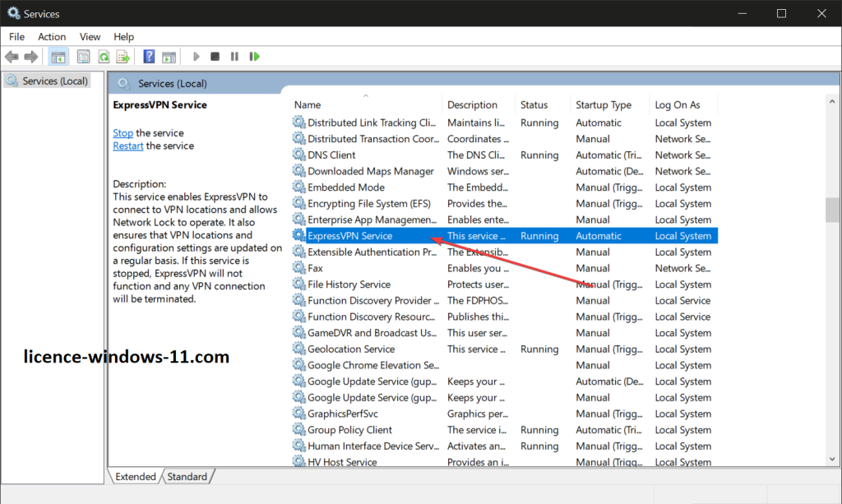Viewport: 842px width, 504px height.
Task: Open the Action menu
Action: [52, 37]
